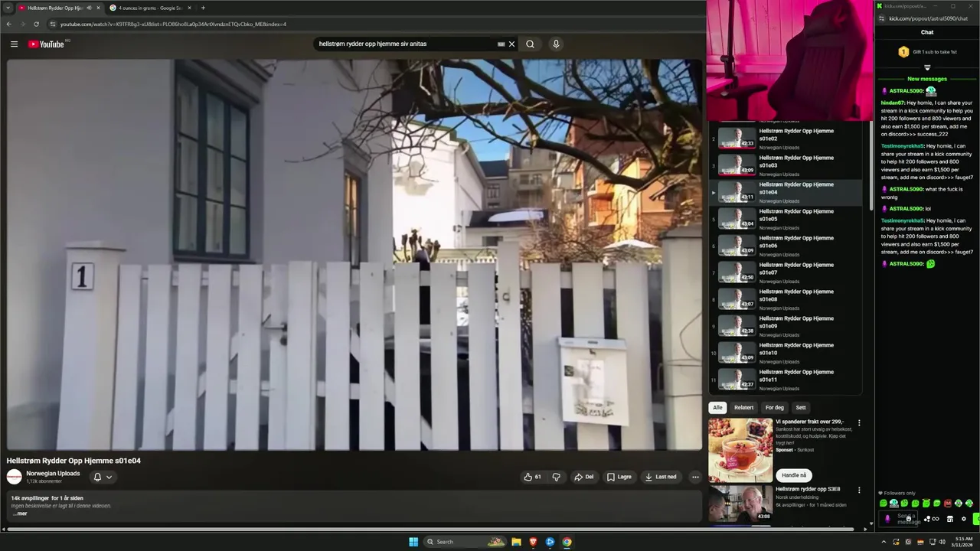The width and height of the screenshot is (980, 551).
Task: Clear the YouTube search box text
Action: 512,44
